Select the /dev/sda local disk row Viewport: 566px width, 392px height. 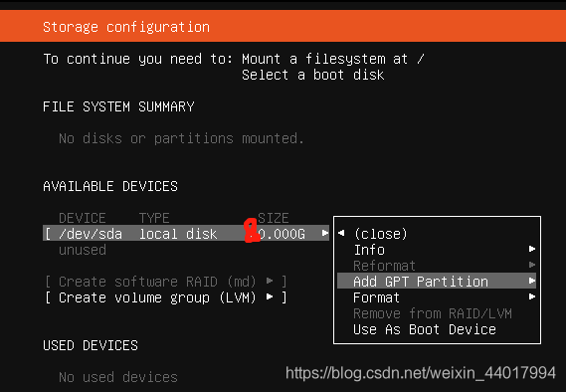[x=186, y=234]
